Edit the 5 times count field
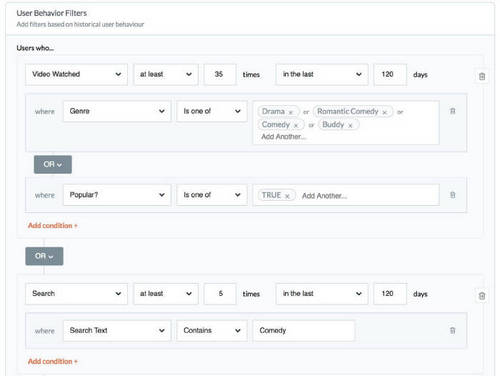Screen dimensions: 500x376 [220, 294]
